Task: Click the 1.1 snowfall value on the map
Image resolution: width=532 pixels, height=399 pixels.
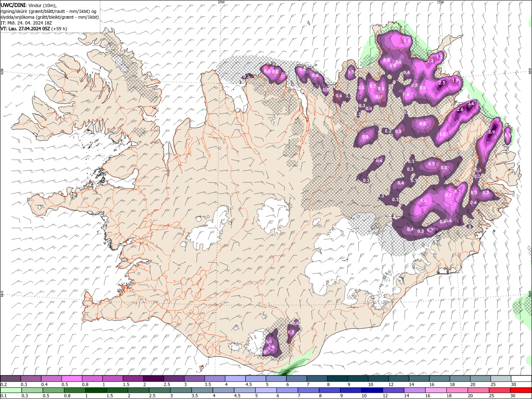Action: (x=458, y=191)
